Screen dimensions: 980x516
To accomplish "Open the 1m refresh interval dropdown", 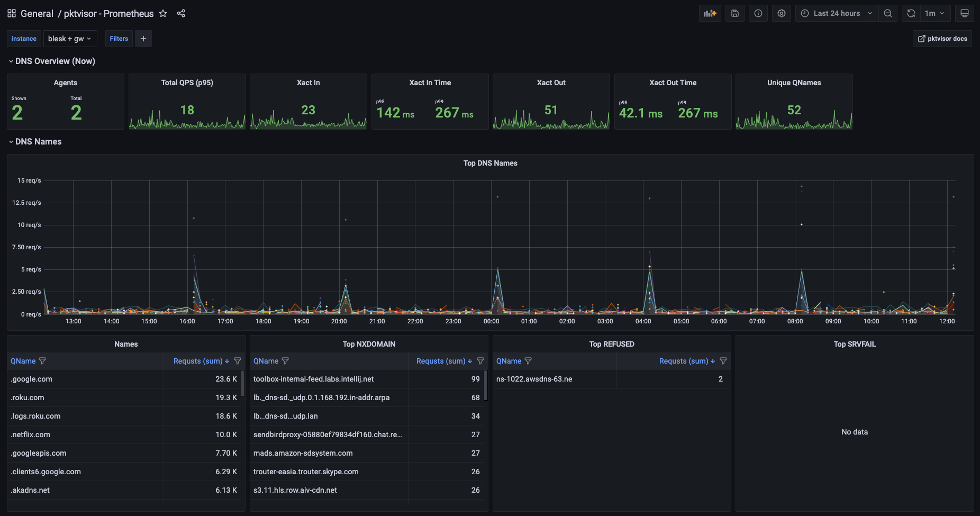I will coord(934,13).
